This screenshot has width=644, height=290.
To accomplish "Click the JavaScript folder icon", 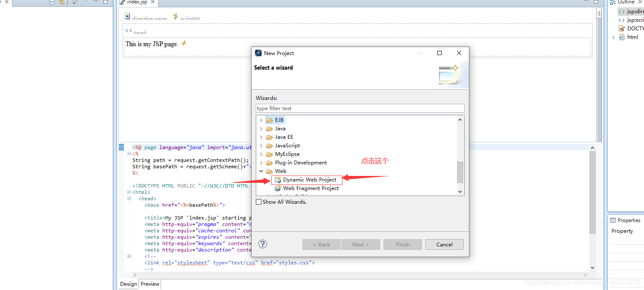I will click(x=269, y=146).
